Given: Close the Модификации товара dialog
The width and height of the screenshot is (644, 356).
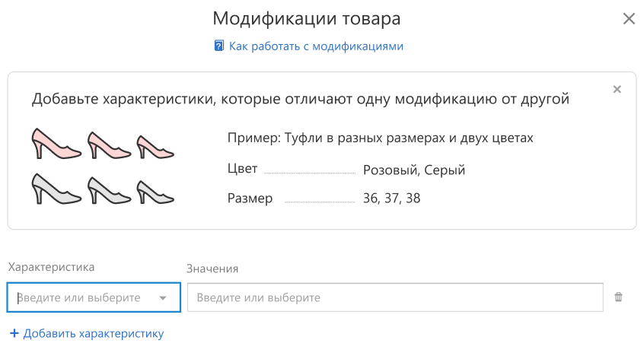Looking at the screenshot, I should coord(629,18).
